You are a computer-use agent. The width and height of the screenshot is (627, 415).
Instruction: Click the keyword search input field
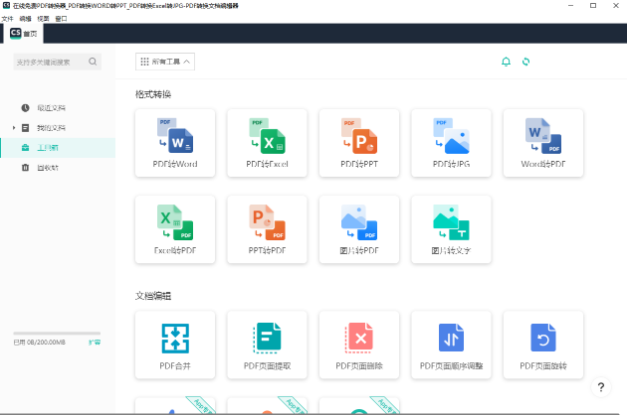(52, 62)
